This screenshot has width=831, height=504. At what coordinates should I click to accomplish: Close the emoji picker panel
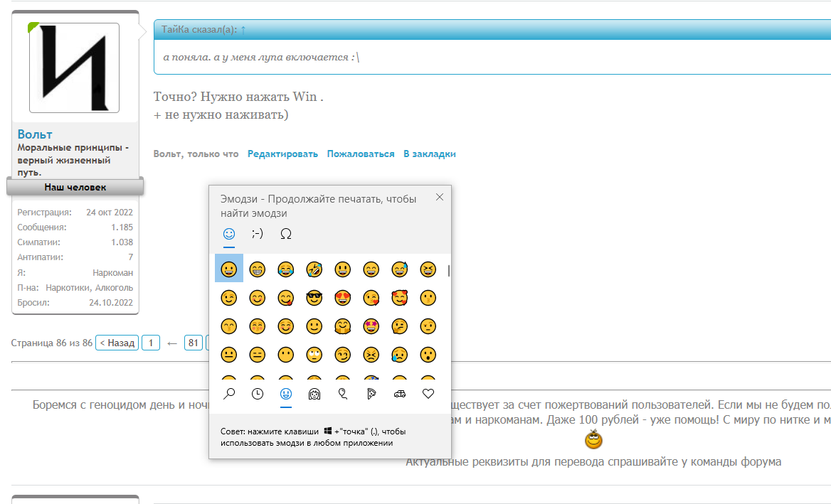pos(440,197)
